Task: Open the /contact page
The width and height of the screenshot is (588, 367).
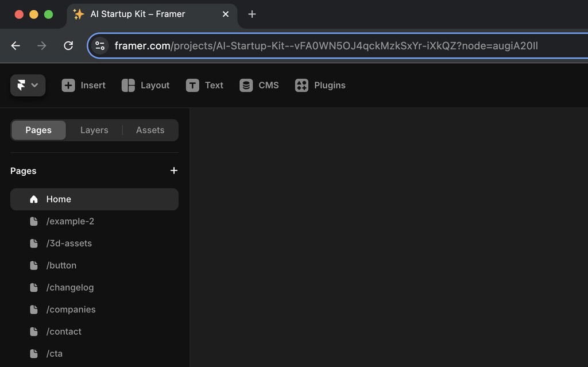Action: 64,331
